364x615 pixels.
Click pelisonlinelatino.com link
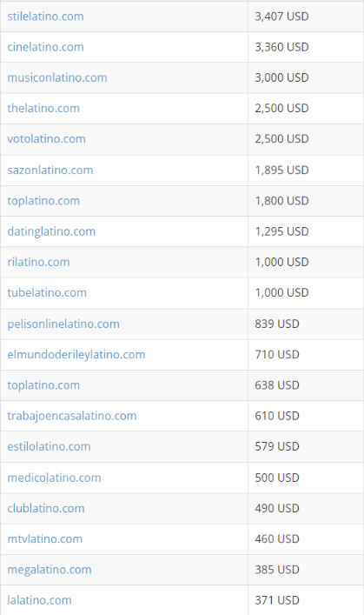pyautogui.click(x=63, y=324)
